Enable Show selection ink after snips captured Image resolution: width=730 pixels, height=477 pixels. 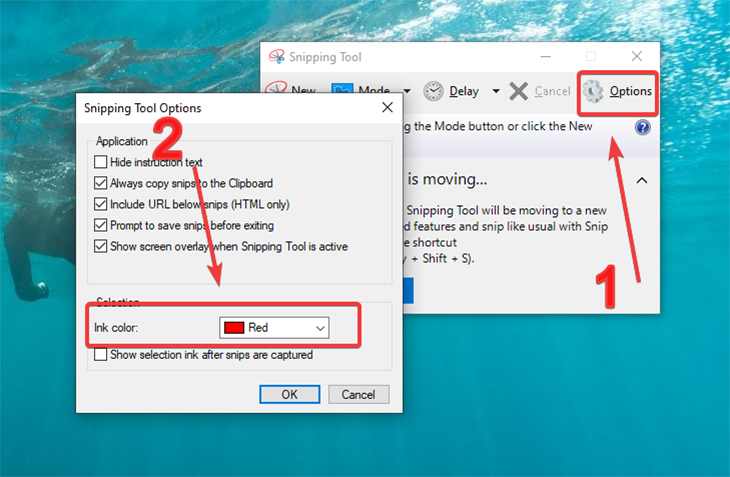pos(101,355)
